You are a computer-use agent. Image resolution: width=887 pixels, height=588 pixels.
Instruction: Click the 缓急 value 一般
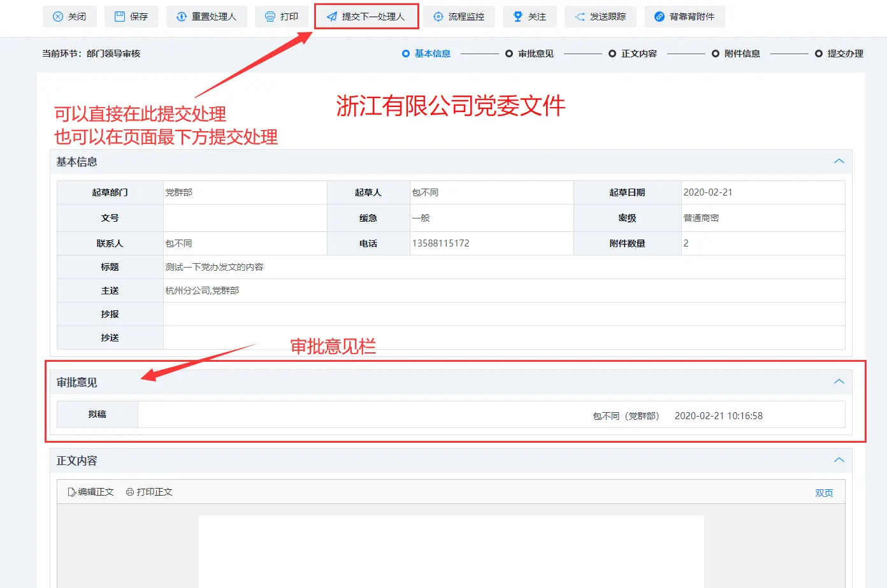[421, 218]
